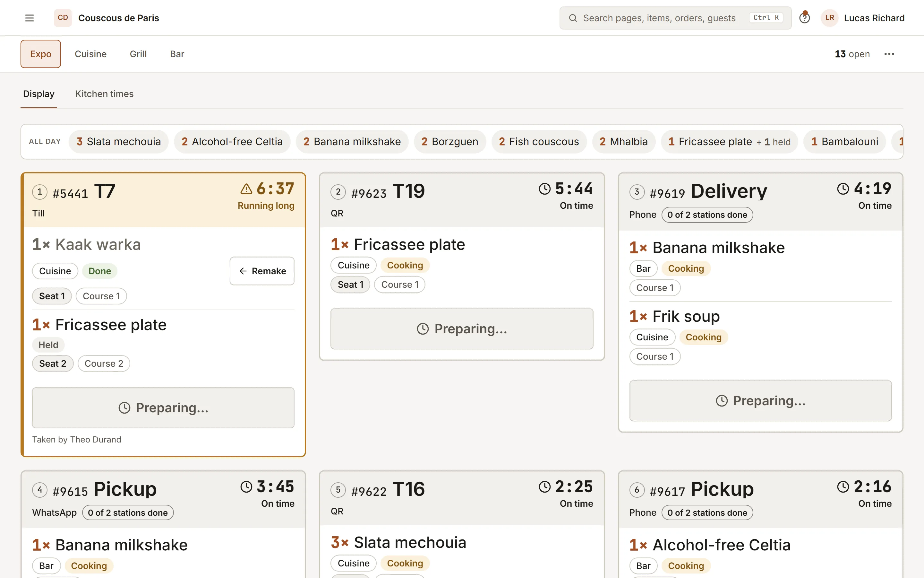The width and height of the screenshot is (924, 578).
Task: Click the 1 Bambalouni all-day chip
Action: [844, 142]
